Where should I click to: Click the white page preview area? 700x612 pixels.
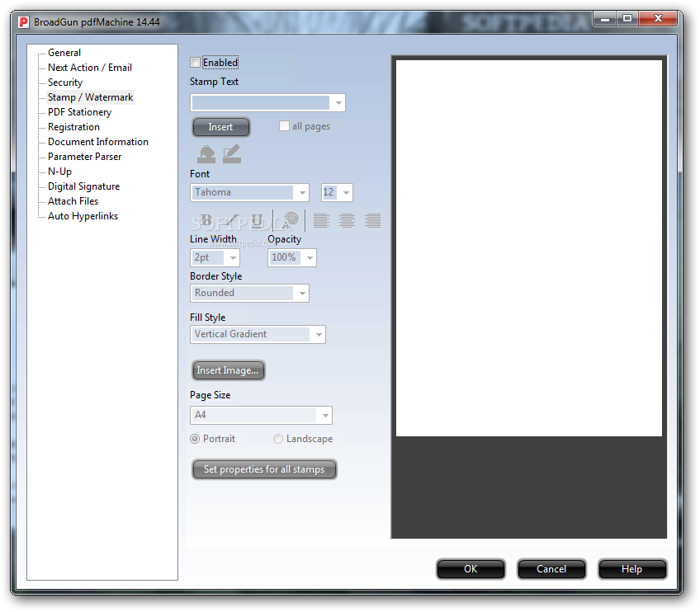pos(529,248)
